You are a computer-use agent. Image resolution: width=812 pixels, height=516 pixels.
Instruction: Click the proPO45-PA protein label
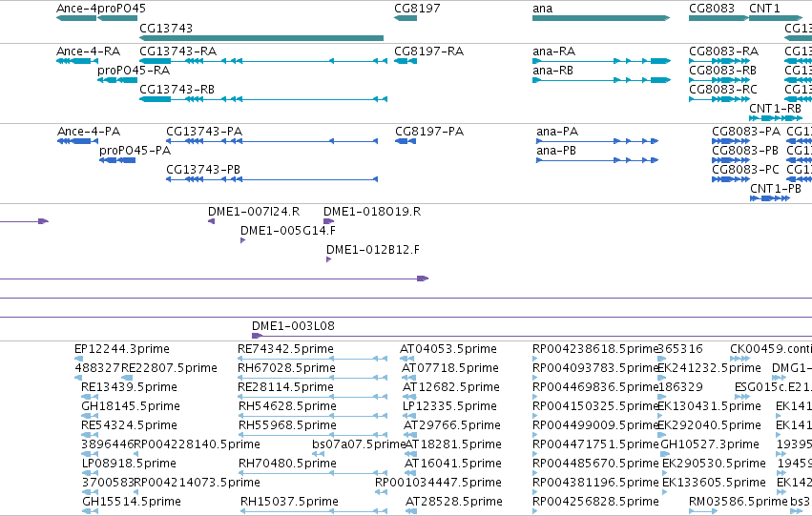(x=135, y=151)
